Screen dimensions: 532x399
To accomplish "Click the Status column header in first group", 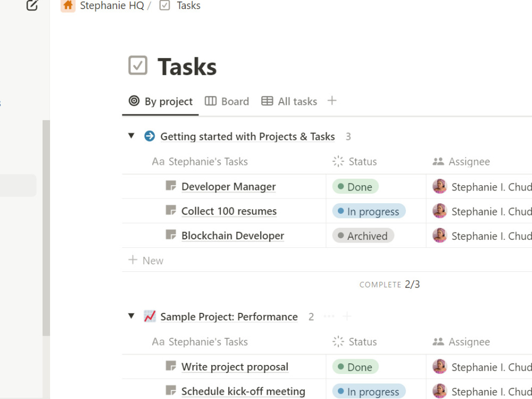I will (x=354, y=162).
